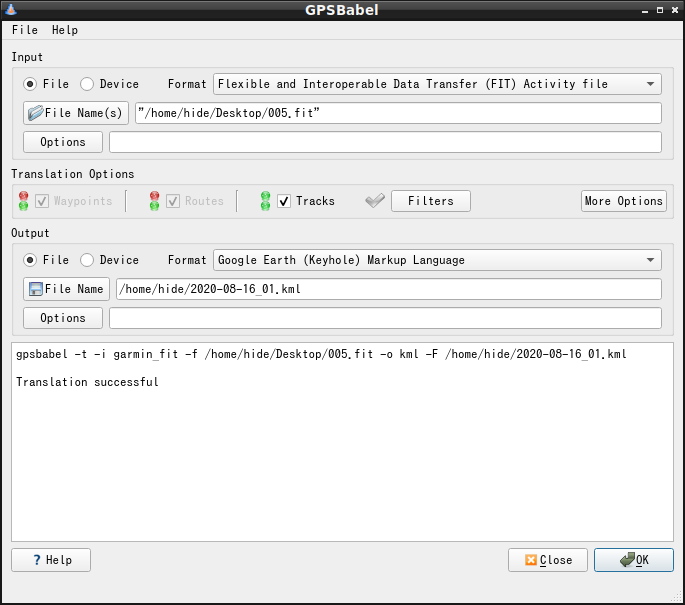Click the output file path field

click(388, 289)
